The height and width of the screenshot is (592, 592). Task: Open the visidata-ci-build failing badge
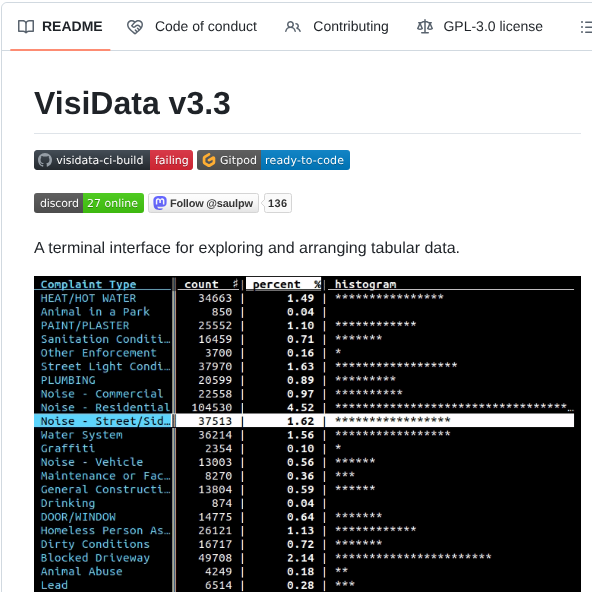coord(113,160)
